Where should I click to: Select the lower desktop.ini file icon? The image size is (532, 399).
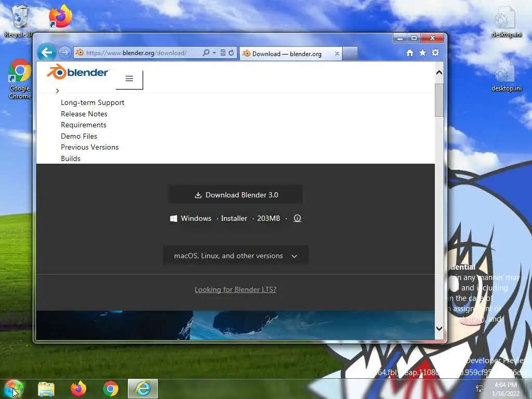[506, 76]
